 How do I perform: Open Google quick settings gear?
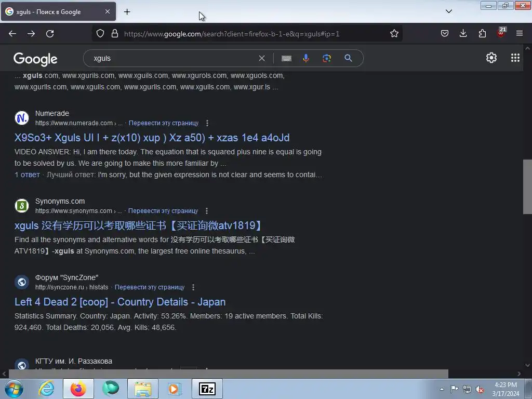tap(491, 58)
